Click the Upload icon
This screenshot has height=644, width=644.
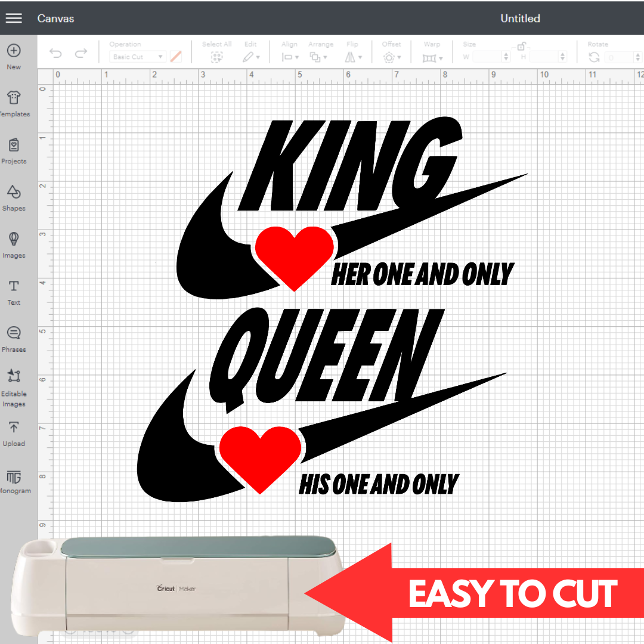pos(14,427)
